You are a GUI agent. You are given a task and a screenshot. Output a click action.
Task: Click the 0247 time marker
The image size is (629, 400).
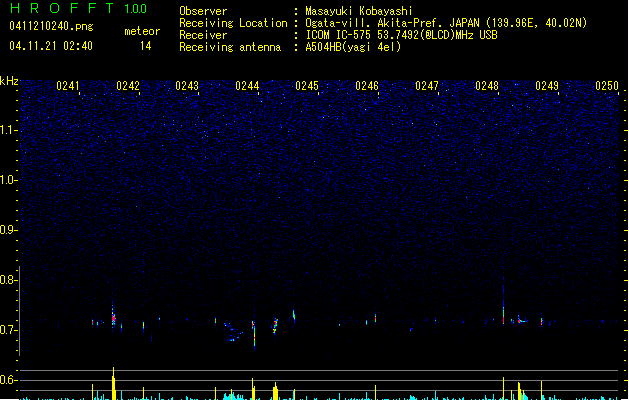point(427,86)
